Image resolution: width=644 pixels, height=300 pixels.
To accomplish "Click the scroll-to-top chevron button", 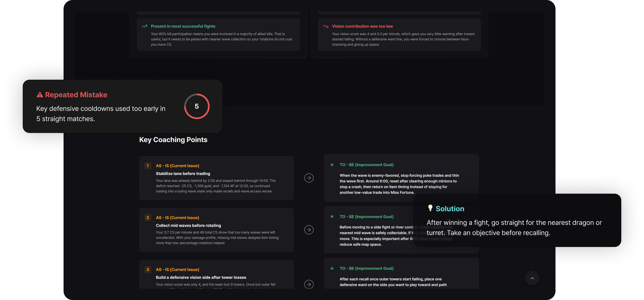I will click(532, 278).
